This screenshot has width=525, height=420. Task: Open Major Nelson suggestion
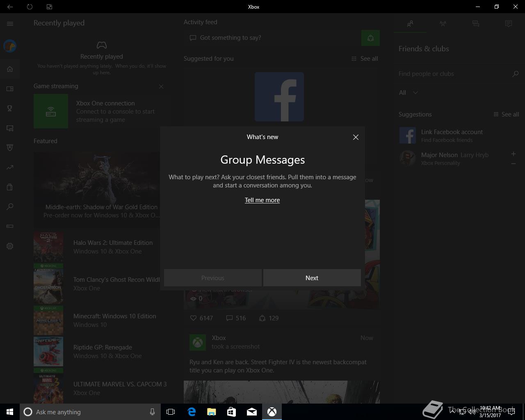[x=452, y=158]
